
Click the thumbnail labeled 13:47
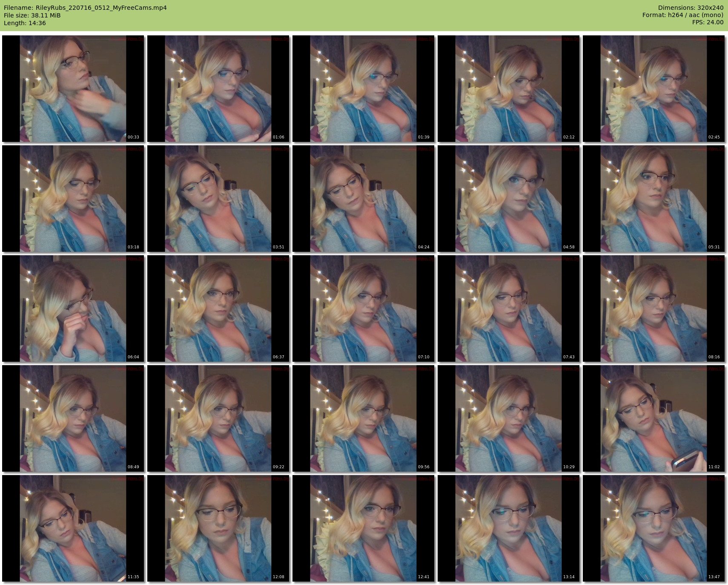coord(654,528)
